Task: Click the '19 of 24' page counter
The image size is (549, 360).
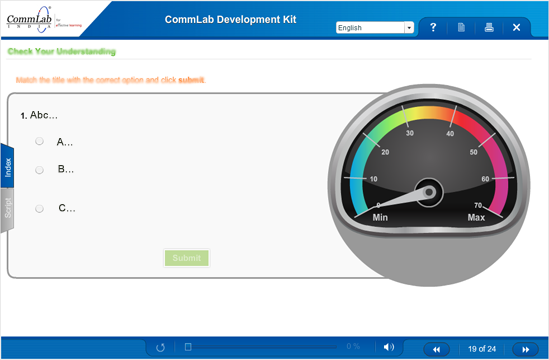Action: (x=482, y=349)
